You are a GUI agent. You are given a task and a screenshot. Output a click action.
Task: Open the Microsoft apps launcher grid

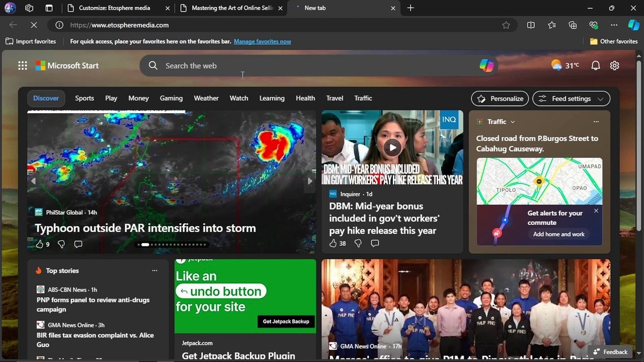[23, 65]
